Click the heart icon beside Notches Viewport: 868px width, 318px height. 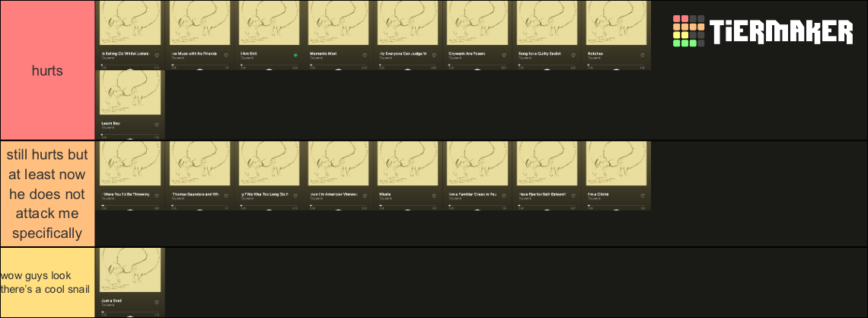click(x=643, y=56)
